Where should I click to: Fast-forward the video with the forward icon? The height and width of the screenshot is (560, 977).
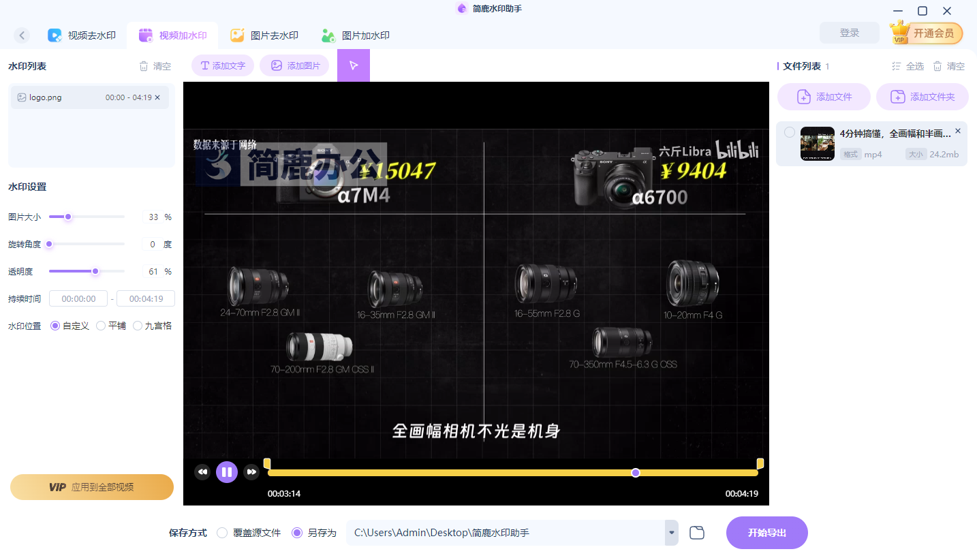251,471
